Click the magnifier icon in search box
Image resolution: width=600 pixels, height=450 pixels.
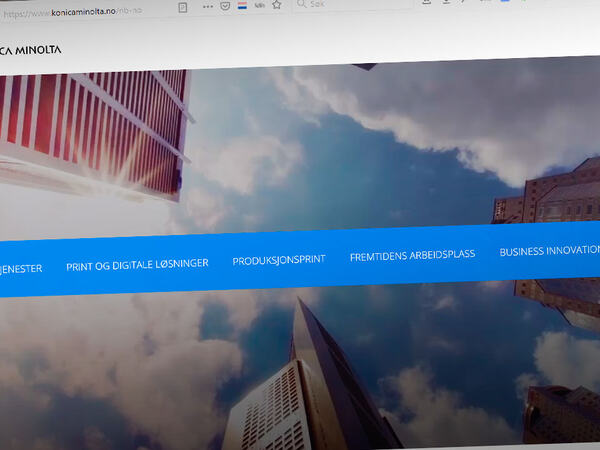pos(302,4)
